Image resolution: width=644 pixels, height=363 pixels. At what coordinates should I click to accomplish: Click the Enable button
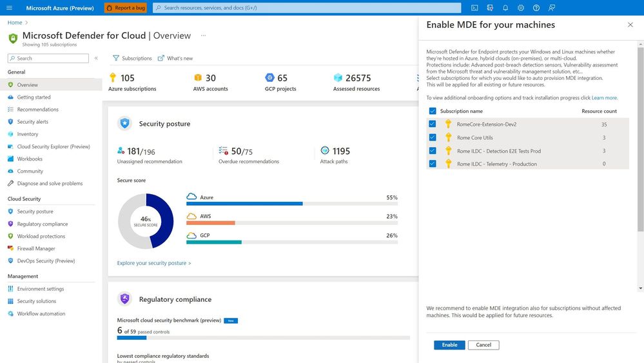(x=449, y=345)
